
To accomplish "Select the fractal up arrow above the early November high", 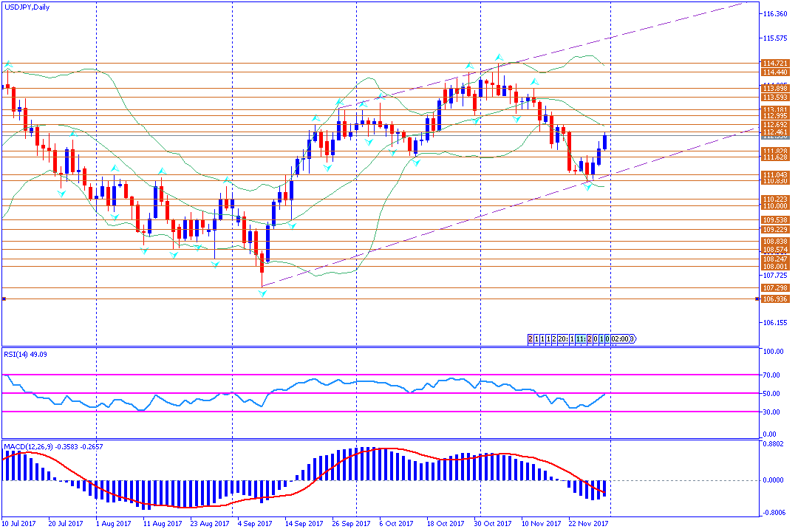I will 499,57.
